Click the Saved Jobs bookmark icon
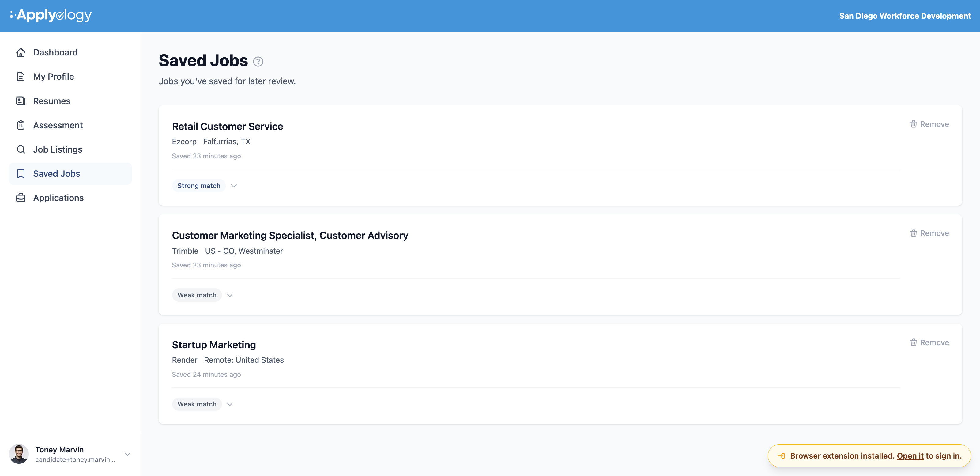 [21, 173]
